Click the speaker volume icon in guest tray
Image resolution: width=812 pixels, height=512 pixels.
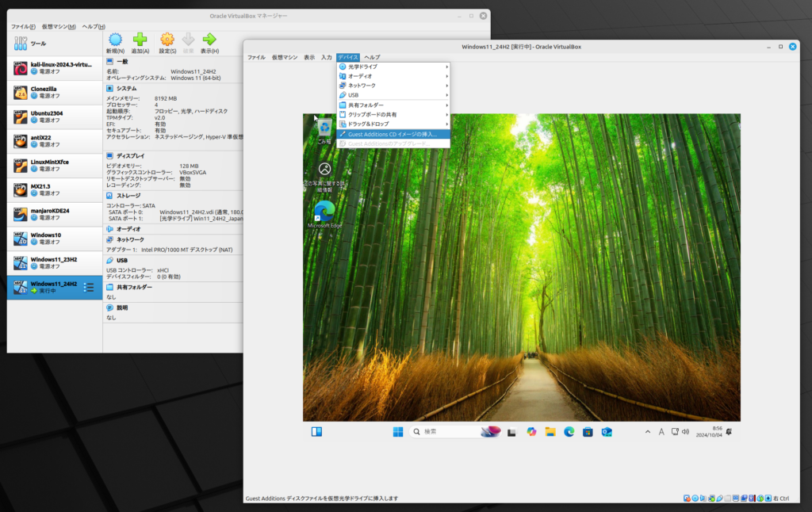[x=684, y=432]
